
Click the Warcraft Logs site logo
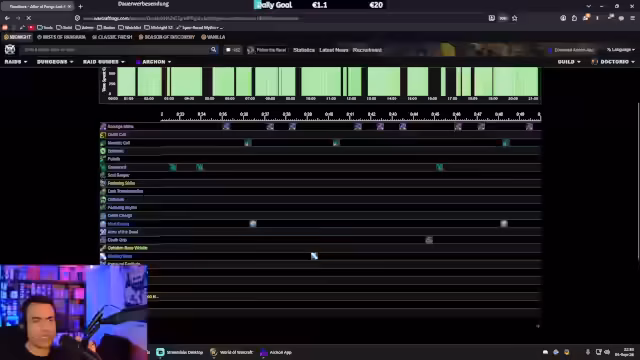[10, 49]
